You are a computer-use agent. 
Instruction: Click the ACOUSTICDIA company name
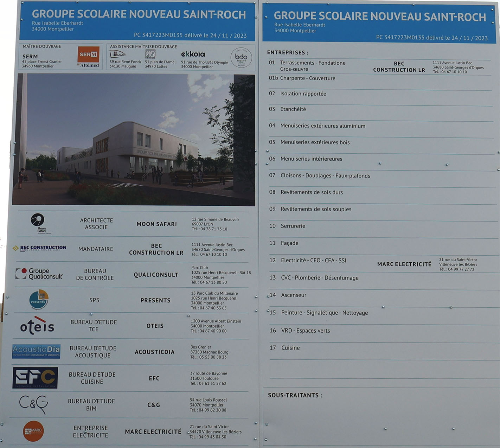pyautogui.click(x=155, y=352)
